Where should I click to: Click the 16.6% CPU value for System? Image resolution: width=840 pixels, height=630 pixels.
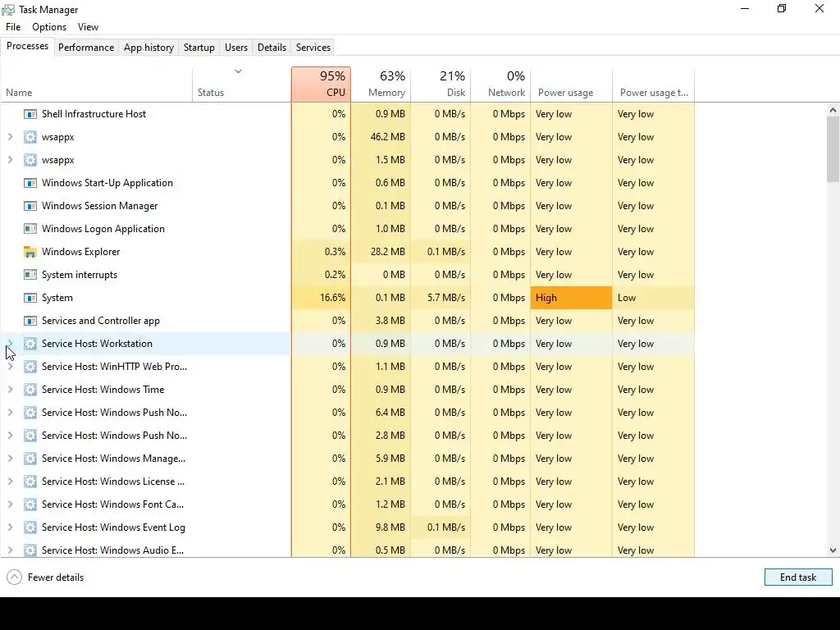tap(333, 298)
